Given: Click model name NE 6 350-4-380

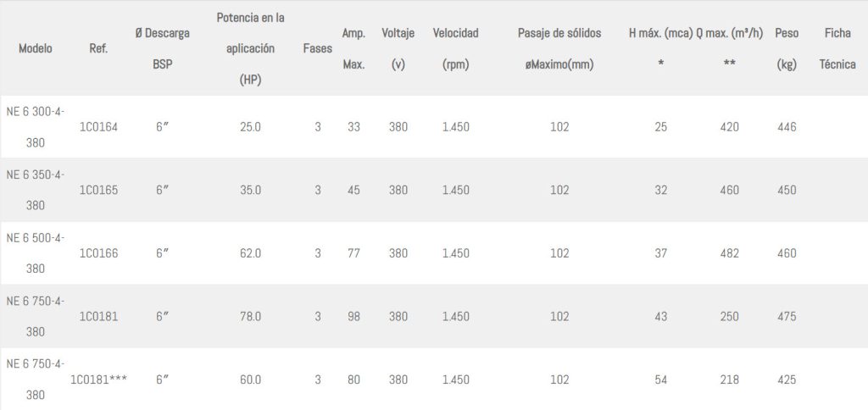Looking at the screenshot, I should tap(36, 191).
